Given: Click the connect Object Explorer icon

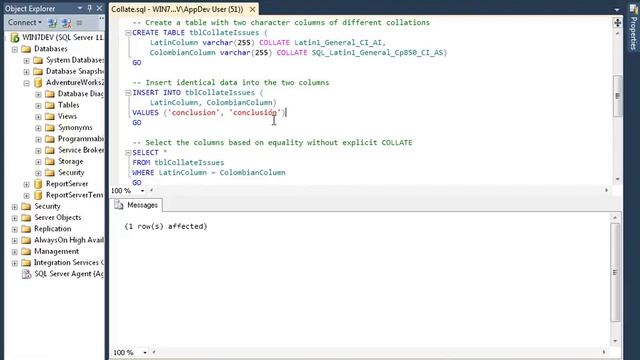Looking at the screenshot, I should 52,23.
